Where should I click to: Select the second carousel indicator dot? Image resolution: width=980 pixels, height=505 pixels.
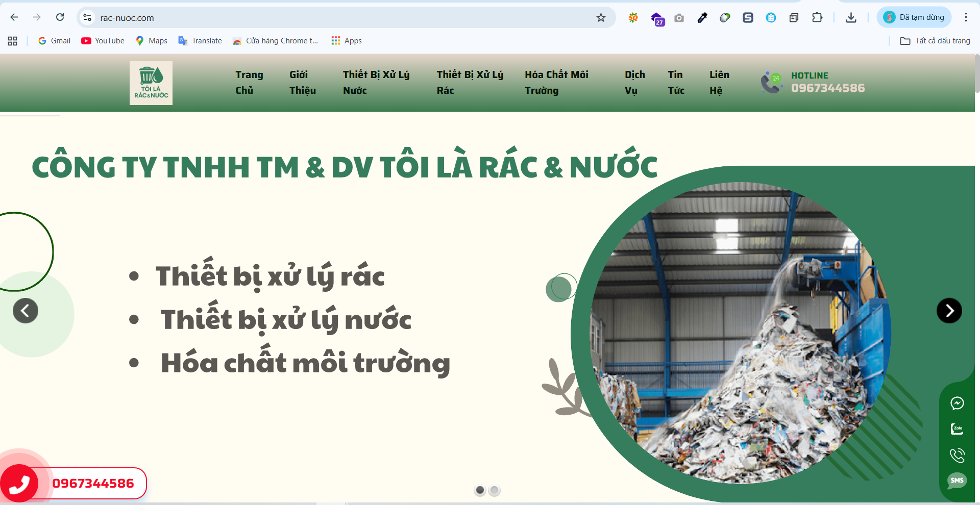tap(494, 490)
